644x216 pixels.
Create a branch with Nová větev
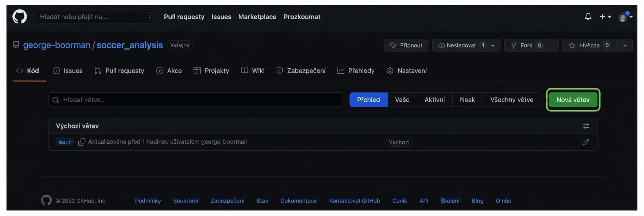573,100
